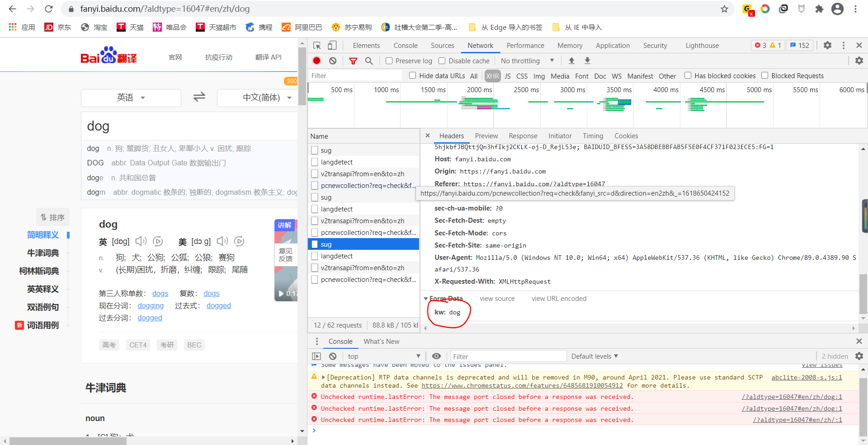Viewport: 868px width, 445px height.
Task: Toggle device toolbar icon in DevTools
Action: [332, 45]
